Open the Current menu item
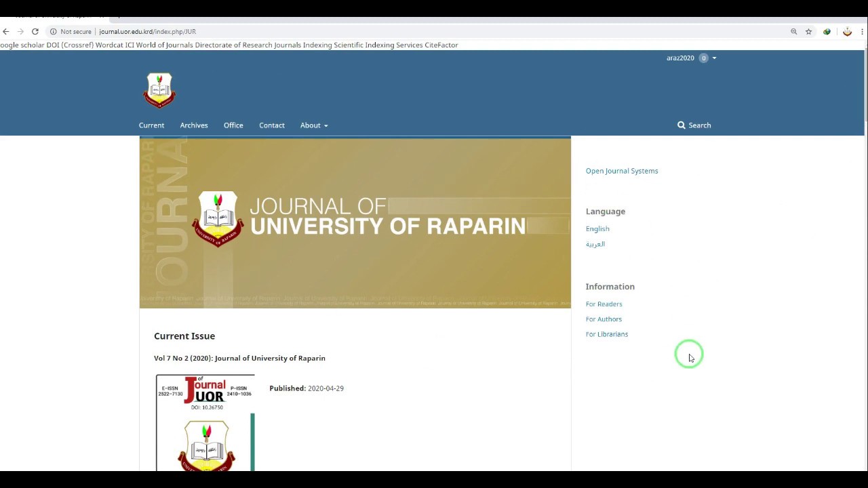 151,125
